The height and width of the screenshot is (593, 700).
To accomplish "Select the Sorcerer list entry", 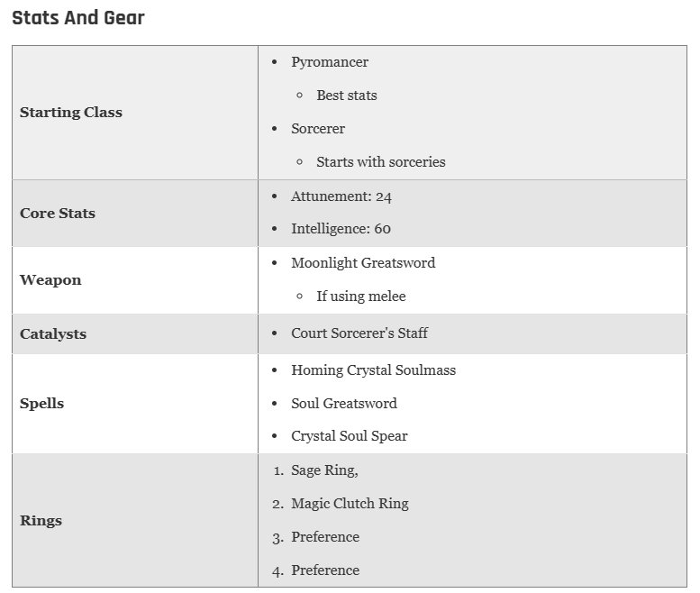I will point(318,129).
